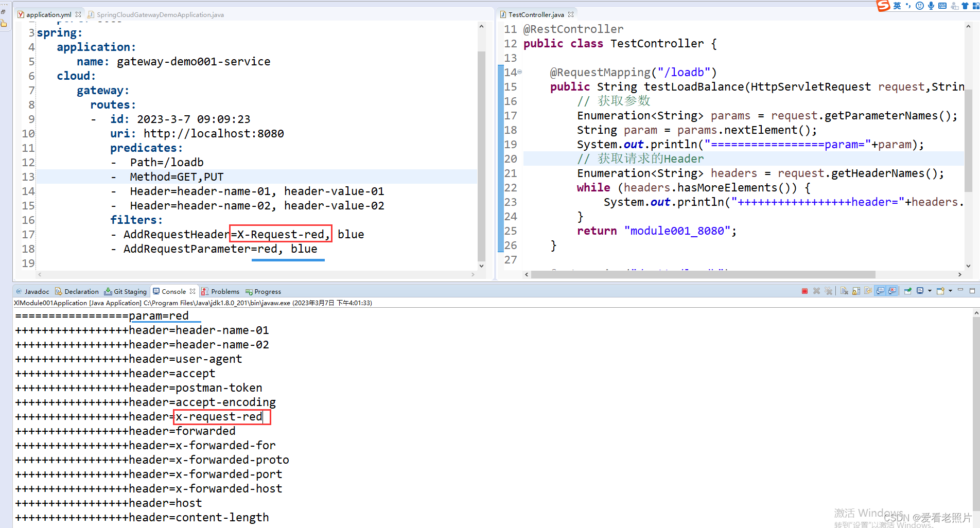Screen dimensions: 980x528
Task: Open the Problems tab
Action: 220,291
